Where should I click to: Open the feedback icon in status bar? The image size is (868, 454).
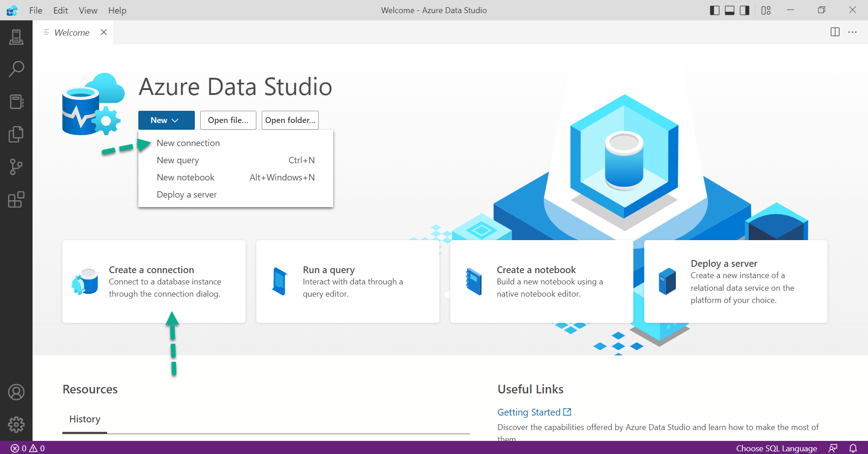(x=833, y=448)
